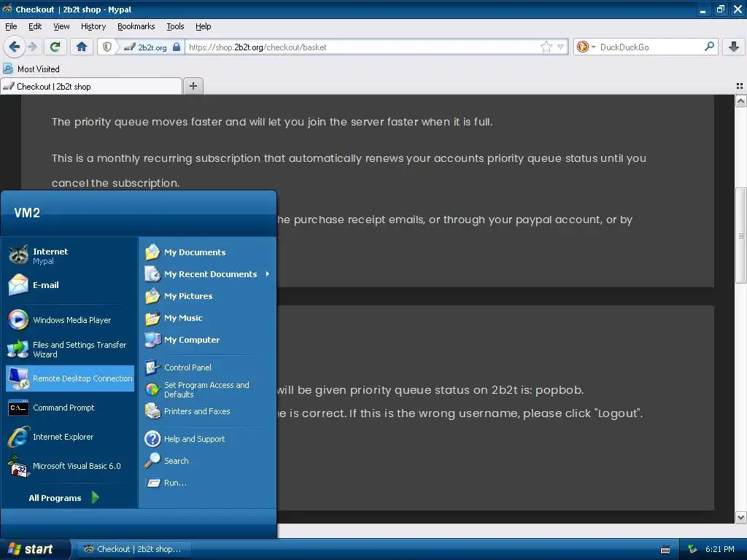Open E-mail from Start menu
Viewport: 747px width, 560px height.
pyautogui.click(x=70, y=285)
